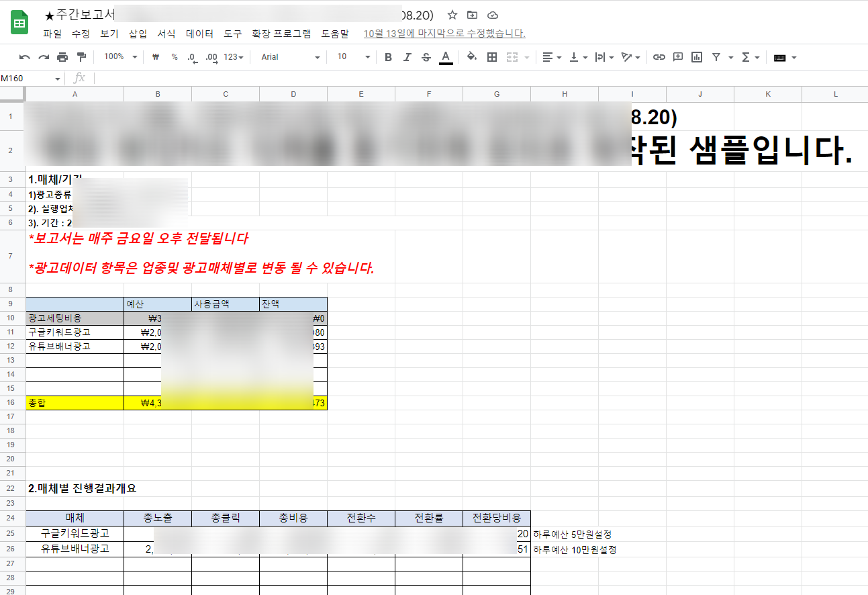Apply percent format
The height and width of the screenshot is (595, 868).
tap(175, 57)
